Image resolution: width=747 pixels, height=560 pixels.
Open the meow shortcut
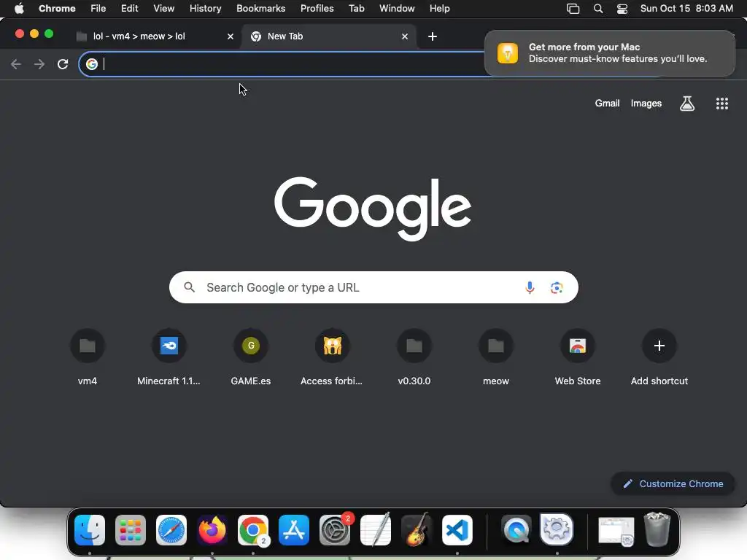(496, 357)
